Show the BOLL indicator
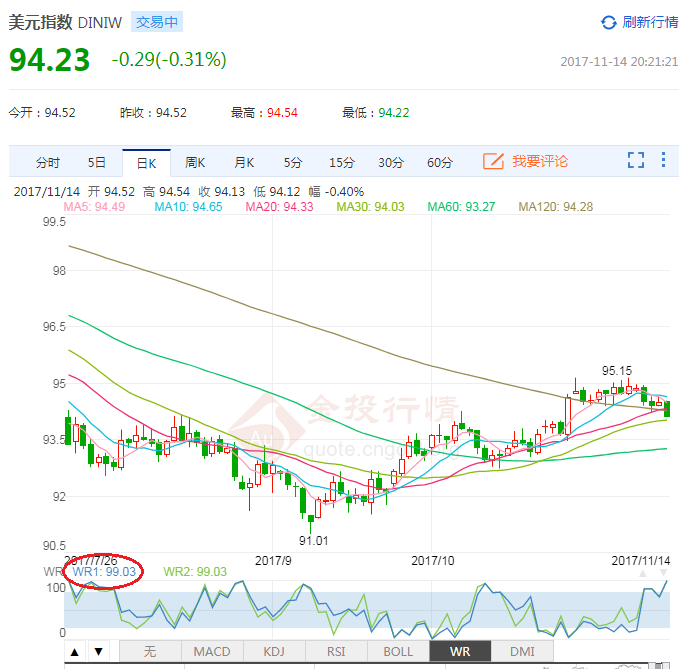The width and height of the screenshot is (691, 669). 397,652
